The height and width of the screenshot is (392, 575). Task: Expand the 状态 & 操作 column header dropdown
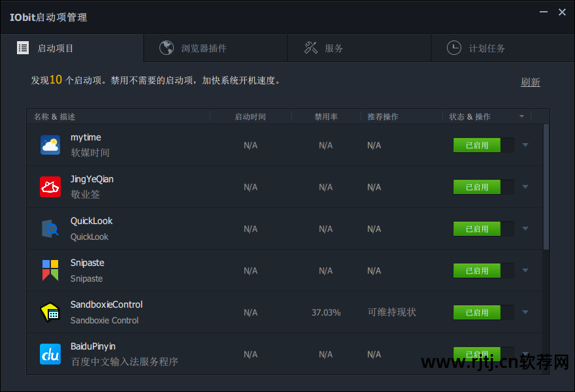(521, 116)
